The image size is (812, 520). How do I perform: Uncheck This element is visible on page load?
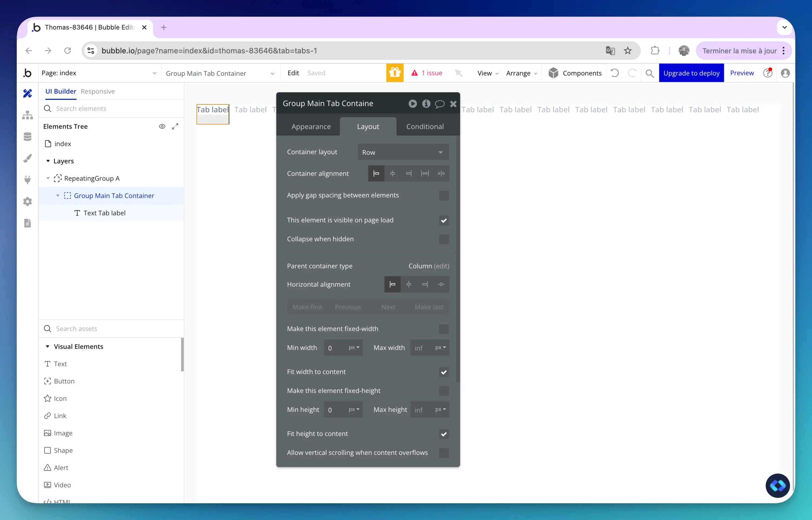click(444, 220)
